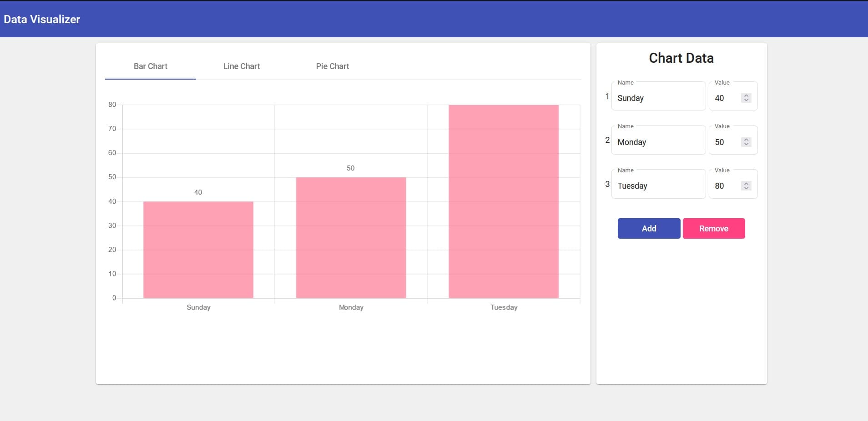Image resolution: width=868 pixels, height=421 pixels.
Task: Select the Pie Chart tab
Action: [x=333, y=66]
